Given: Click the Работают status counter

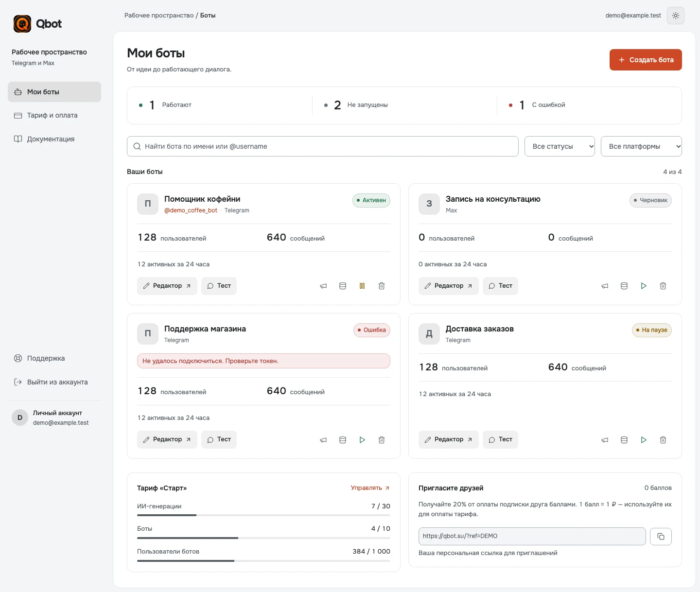Looking at the screenshot, I should pyautogui.click(x=165, y=105).
